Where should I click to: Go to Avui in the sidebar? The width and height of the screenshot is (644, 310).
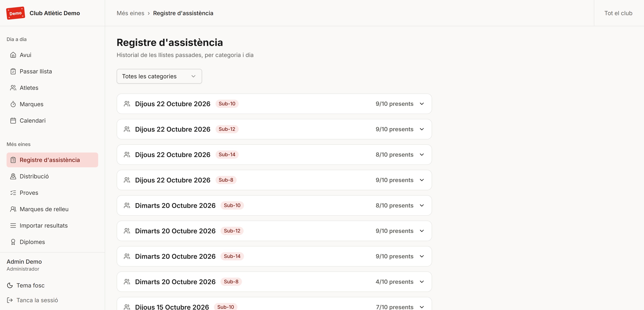[52, 55]
